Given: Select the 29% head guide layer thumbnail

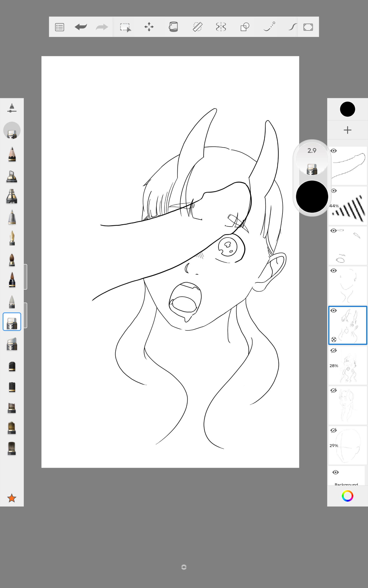Looking at the screenshot, I should tap(348, 445).
